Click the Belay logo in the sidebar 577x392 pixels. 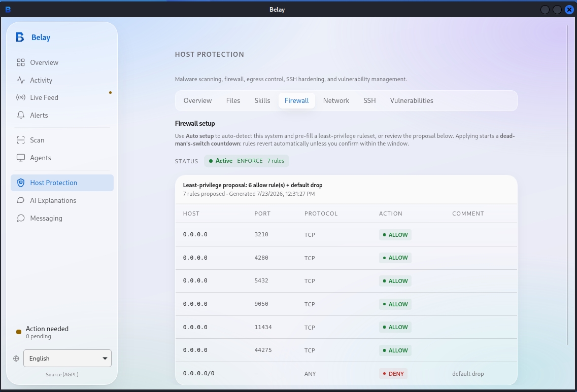(x=20, y=37)
